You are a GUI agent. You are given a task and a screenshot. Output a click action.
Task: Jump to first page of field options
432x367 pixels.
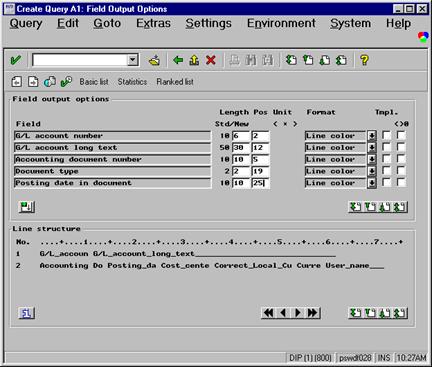pyautogui.click(x=356, y=207)
